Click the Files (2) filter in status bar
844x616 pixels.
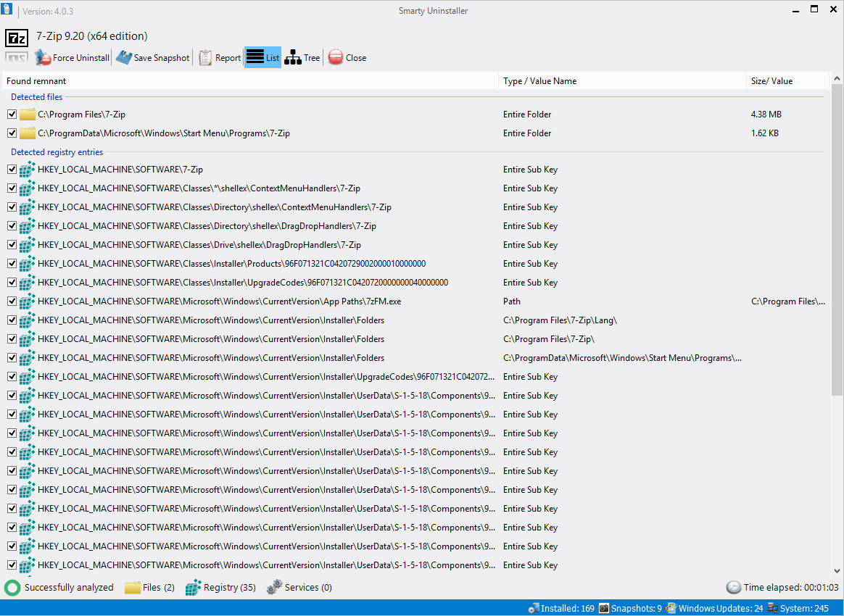coord(149,588)
